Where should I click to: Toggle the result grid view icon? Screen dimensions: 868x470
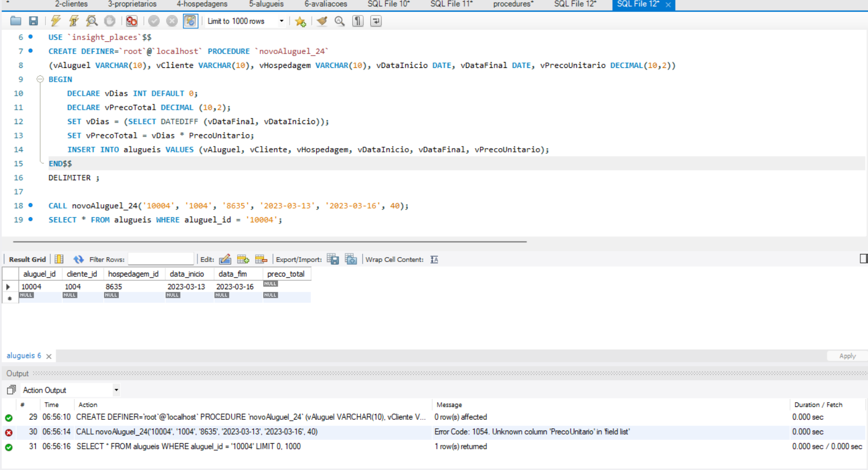[x=59, y=259]
